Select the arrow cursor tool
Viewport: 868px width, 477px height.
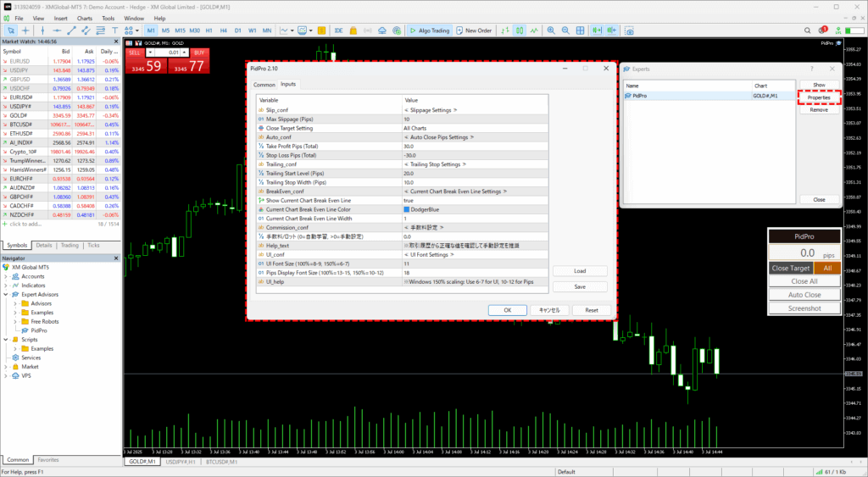coord(10,31)
